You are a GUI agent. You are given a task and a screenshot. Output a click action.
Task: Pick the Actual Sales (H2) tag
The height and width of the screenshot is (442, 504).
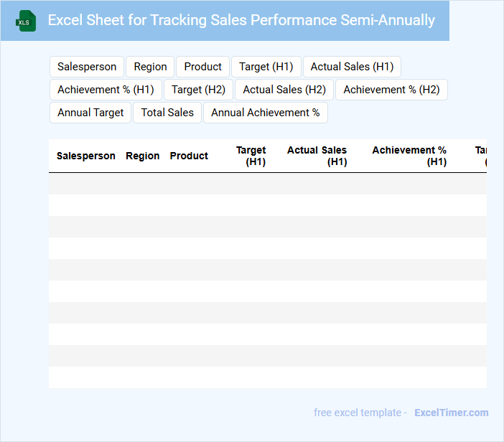284,90
